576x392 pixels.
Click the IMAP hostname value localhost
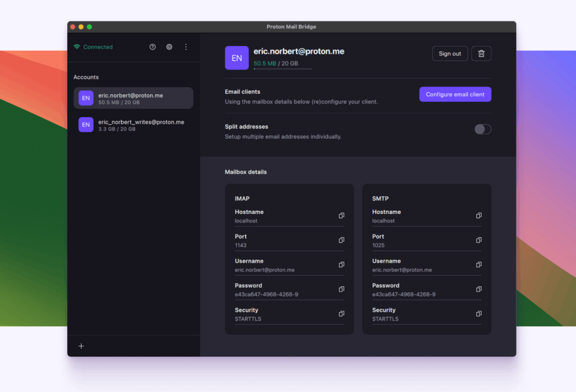click(x=246, y=221)
